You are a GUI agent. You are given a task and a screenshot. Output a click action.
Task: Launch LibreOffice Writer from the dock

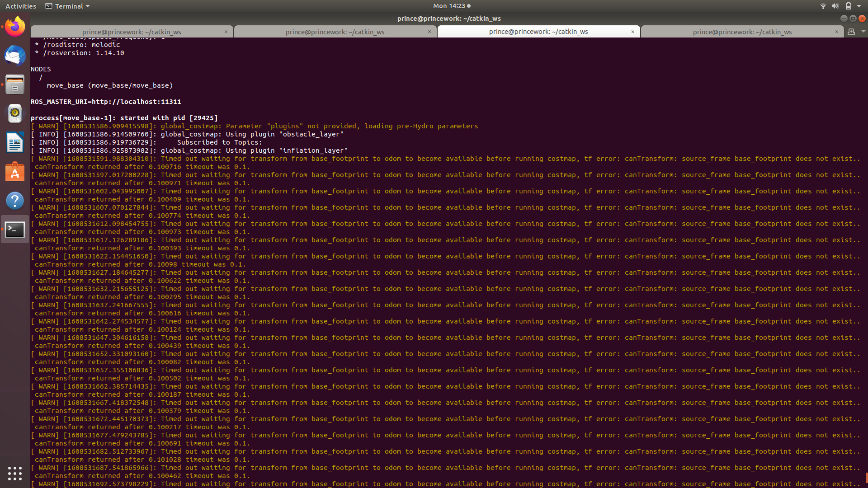[15, 143]
